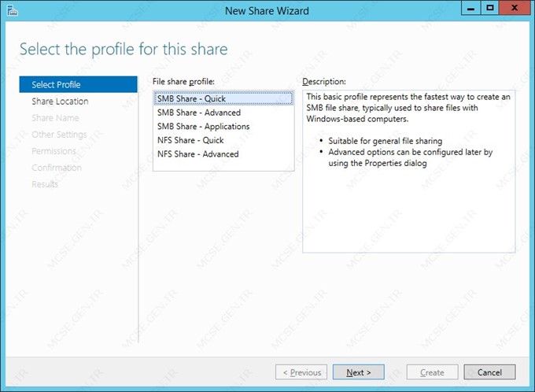Cancel the New Share Wizard

click(489, 372)
